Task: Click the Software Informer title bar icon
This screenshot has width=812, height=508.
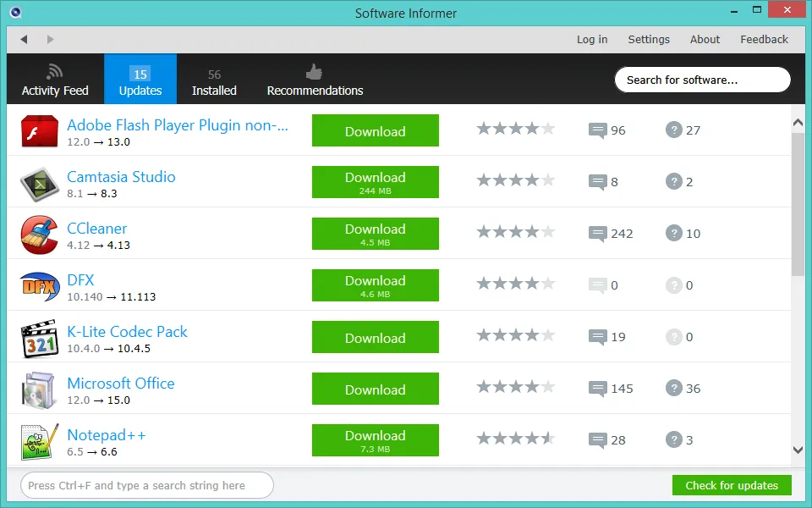Action: point(15,12)
